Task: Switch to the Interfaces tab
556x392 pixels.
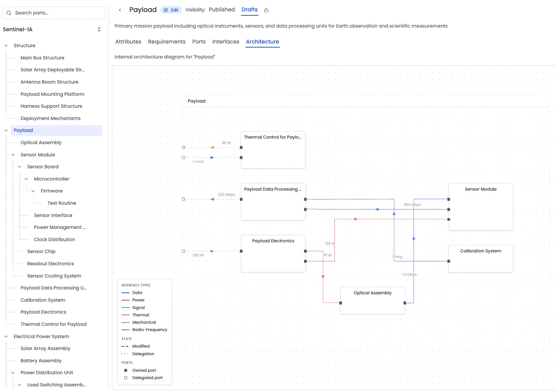Action: click(226, 42)
